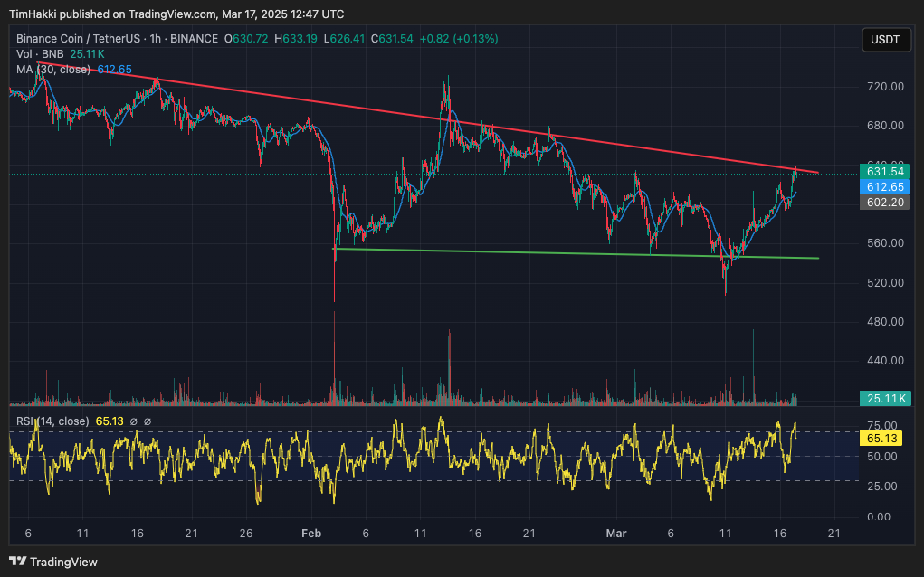Click the 1h interval in chart title
The width and height of the screenshot is (924, 577).
pos(156,39)
